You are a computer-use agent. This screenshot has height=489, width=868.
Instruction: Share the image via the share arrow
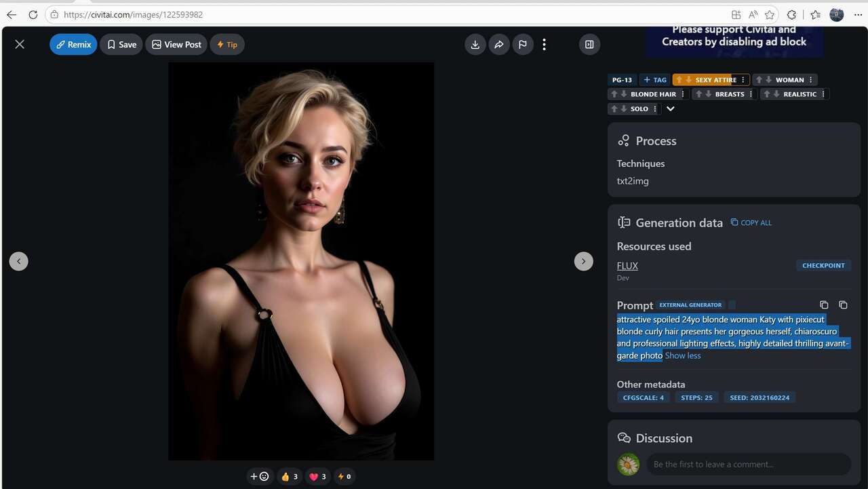pyautogui.click(x=499, y=44)
